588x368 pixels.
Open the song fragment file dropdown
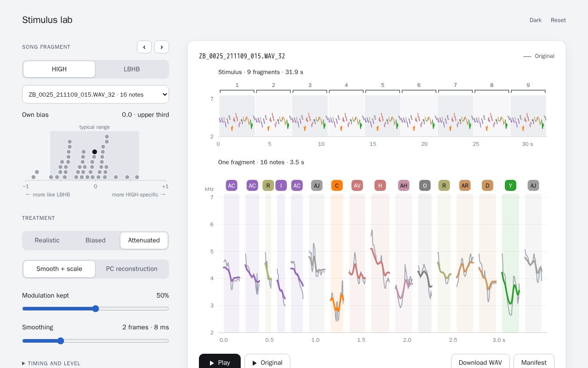tap(96, 94)
